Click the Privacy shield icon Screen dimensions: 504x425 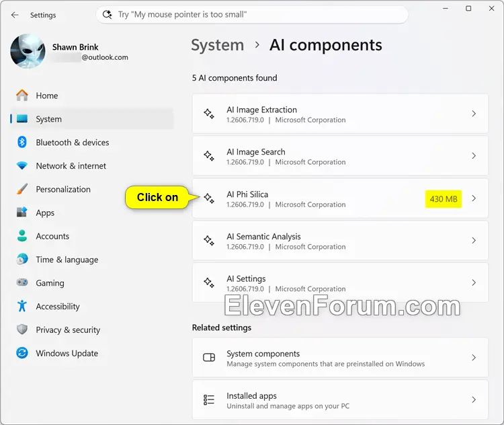(22, 330)
